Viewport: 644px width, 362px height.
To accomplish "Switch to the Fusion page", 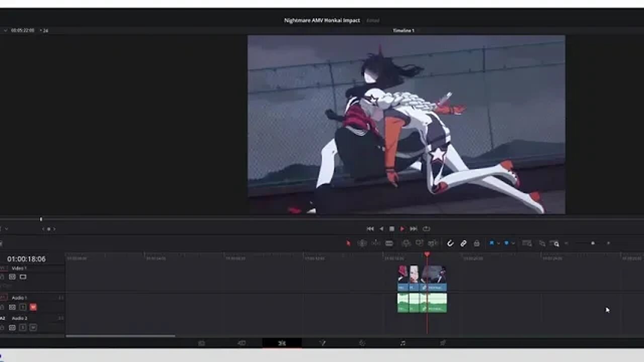I will [323, 343].
